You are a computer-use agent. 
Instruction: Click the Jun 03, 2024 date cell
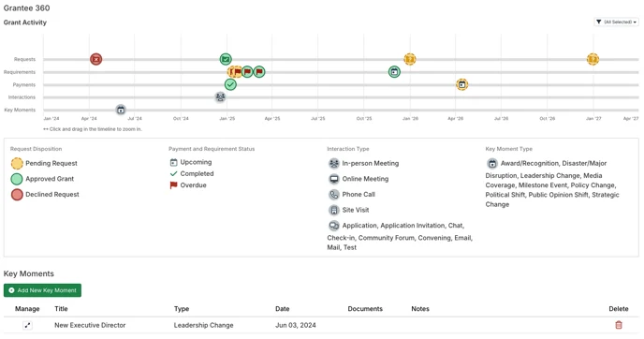pos(296,325)
